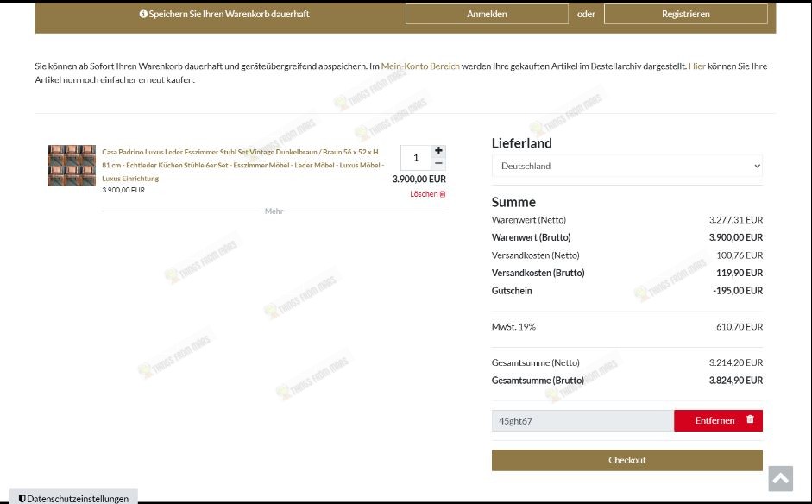Click the trash icon next to Löschen
This screenshot has height=504, width=812.
443,194
